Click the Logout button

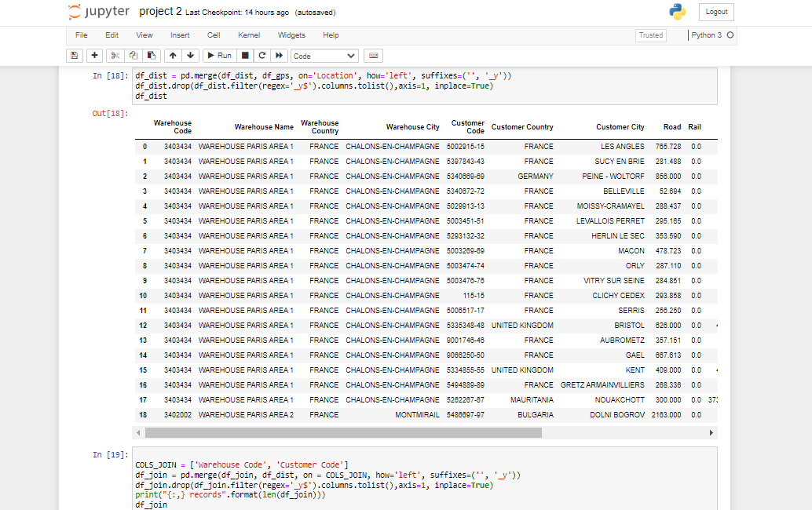(x=716, y=12)
